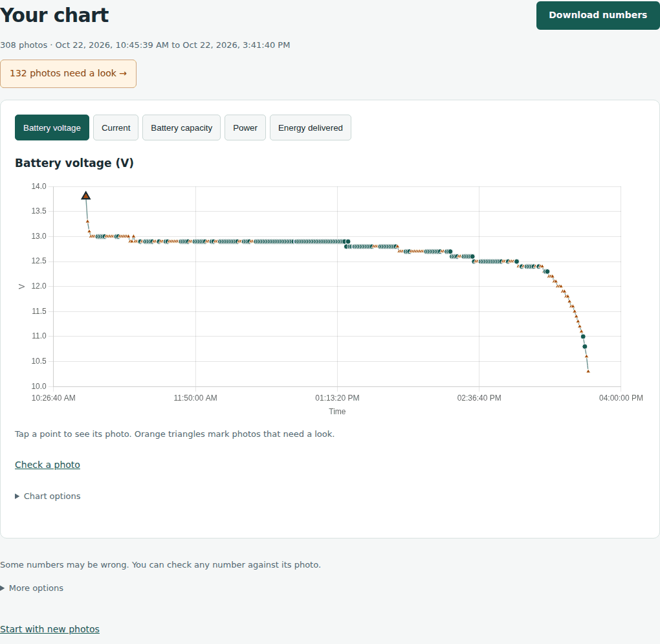Expand the Chart options disclosure

48,496
